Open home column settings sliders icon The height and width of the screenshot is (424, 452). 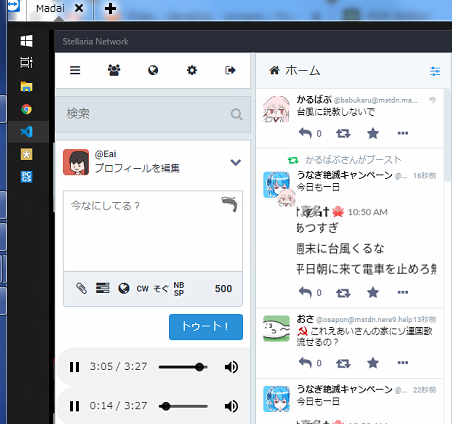tap(435, 71)
